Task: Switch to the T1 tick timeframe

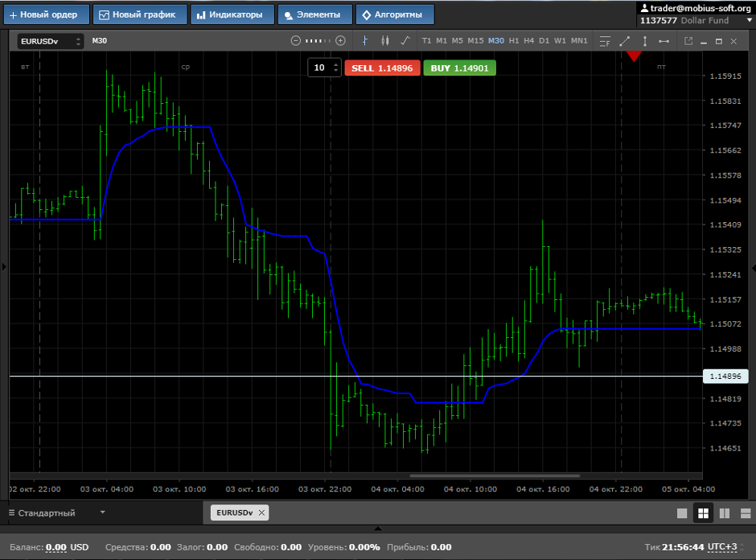Action: (426, 41)
